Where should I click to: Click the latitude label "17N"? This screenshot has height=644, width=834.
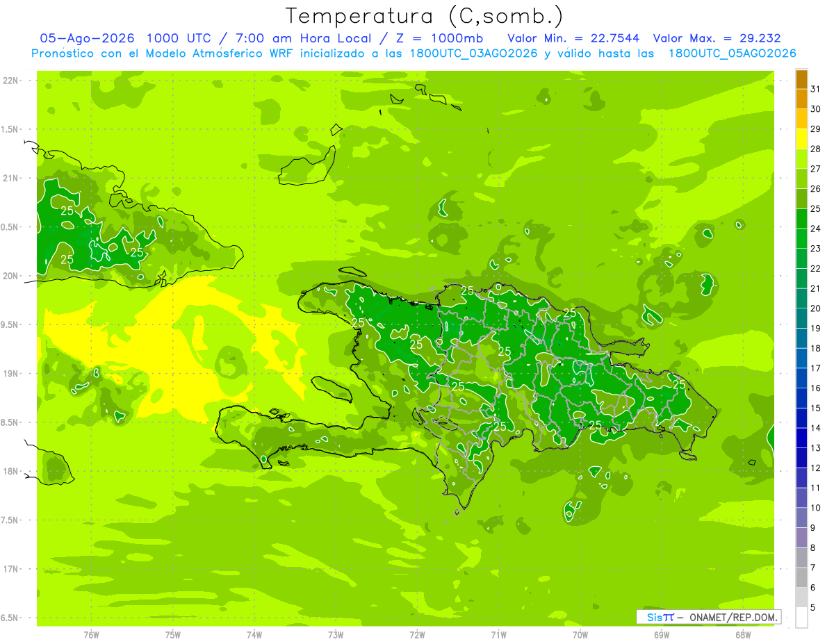click(10, 569)
